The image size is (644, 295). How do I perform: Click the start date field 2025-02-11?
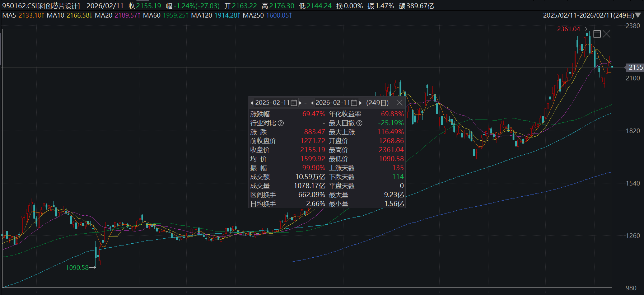pos(272,103)
